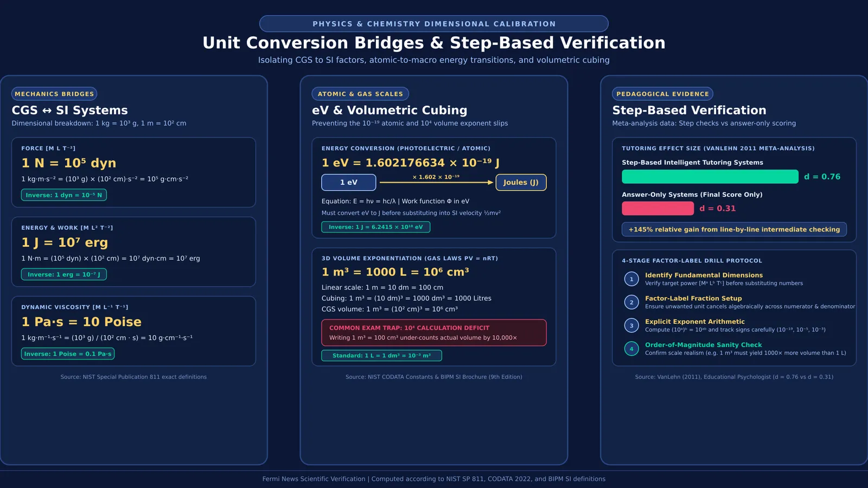Click the stage 1 circle icon

(x=631, y=279)
